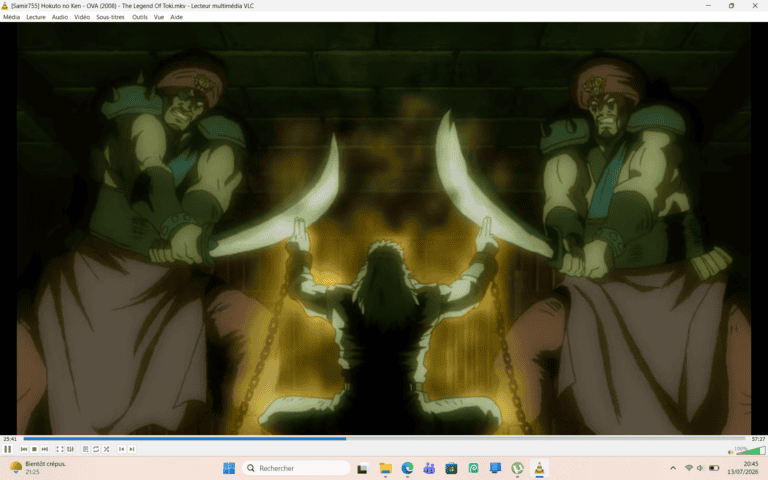Viewport: 768px width, 480px height.
Task: Click the video display area
Action: coord(384,228)
